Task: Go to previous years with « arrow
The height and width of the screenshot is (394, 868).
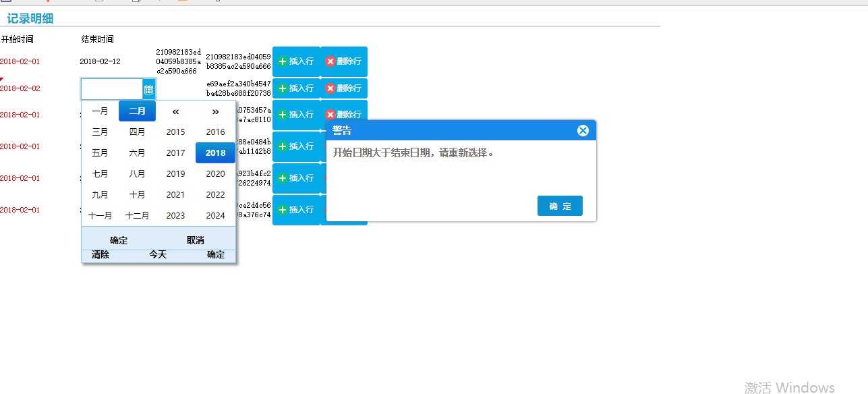Action: point(175,111)
